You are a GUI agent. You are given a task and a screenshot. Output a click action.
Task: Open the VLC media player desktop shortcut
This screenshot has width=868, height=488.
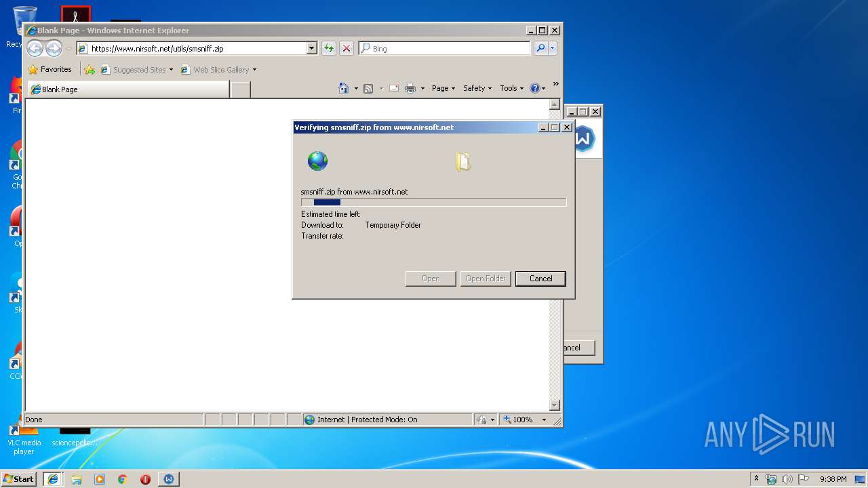click(24, 437)
